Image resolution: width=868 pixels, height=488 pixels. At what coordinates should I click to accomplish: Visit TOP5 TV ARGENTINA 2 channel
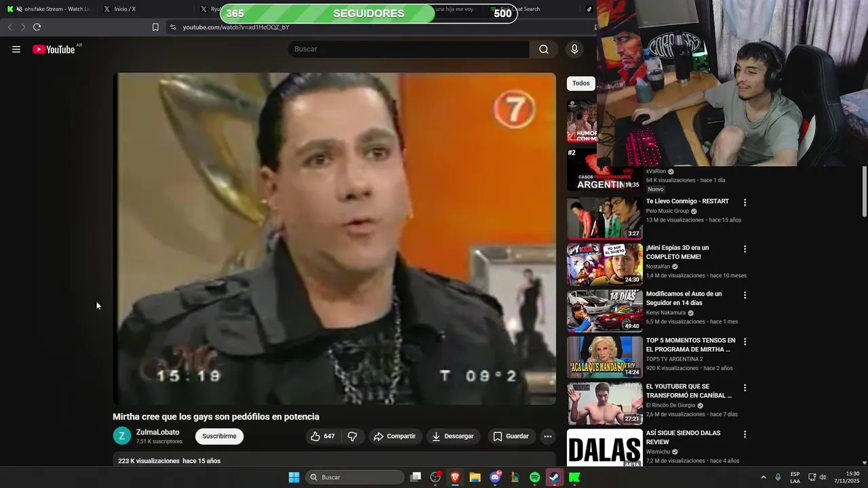(674, 359)
